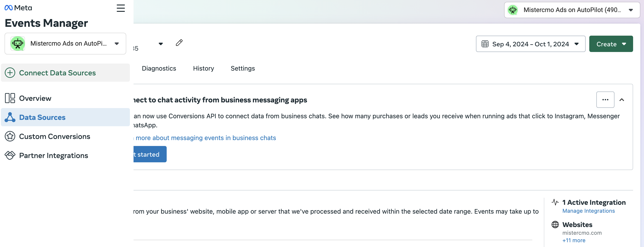Click the Custom Conversions star icon
This screenshot has height=247, width=644.
(x=10, y=136)
